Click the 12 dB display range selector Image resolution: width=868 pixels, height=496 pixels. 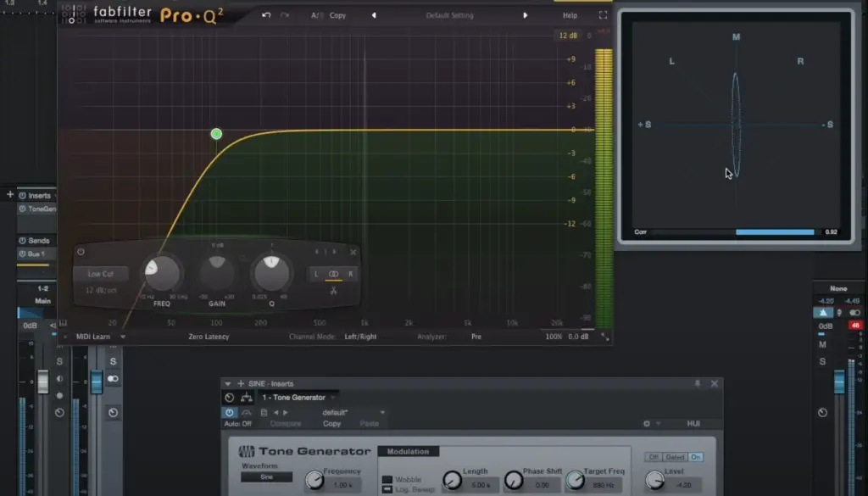click(x=568, y=36)
